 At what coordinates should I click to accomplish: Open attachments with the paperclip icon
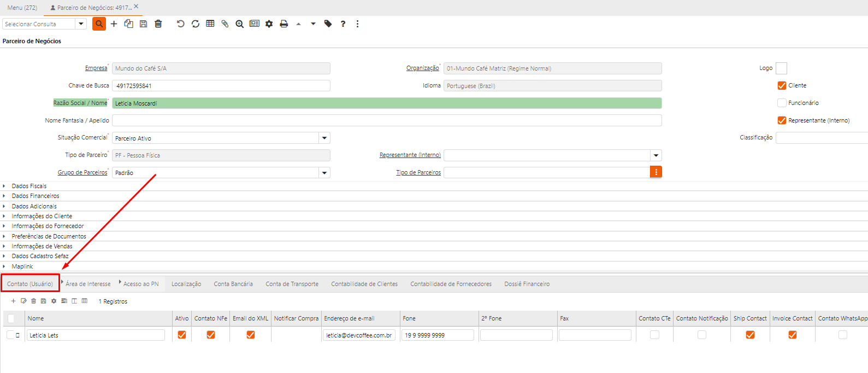225,24
